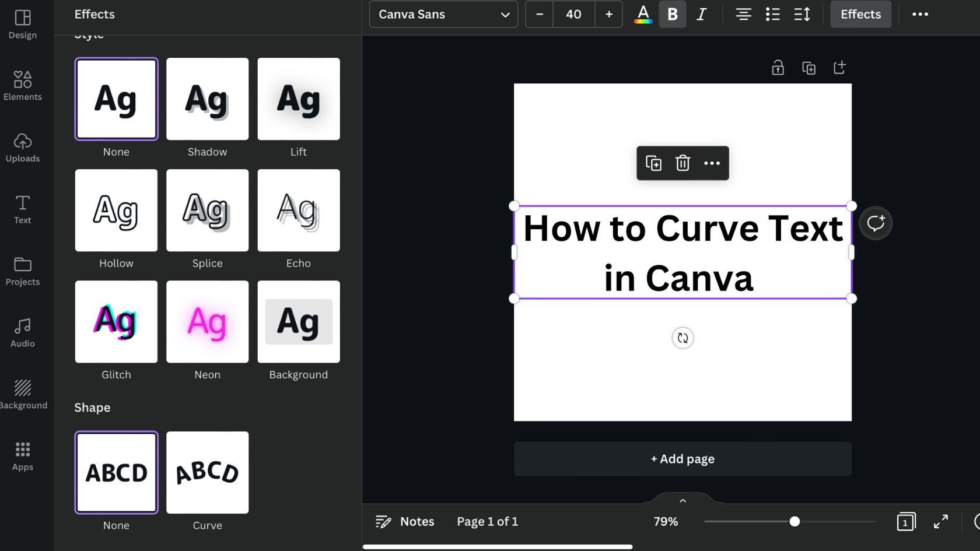Click the zoom slider handle
Viewport: 980px width, 551px height.
pyautogui.click(x=794, y=521)
